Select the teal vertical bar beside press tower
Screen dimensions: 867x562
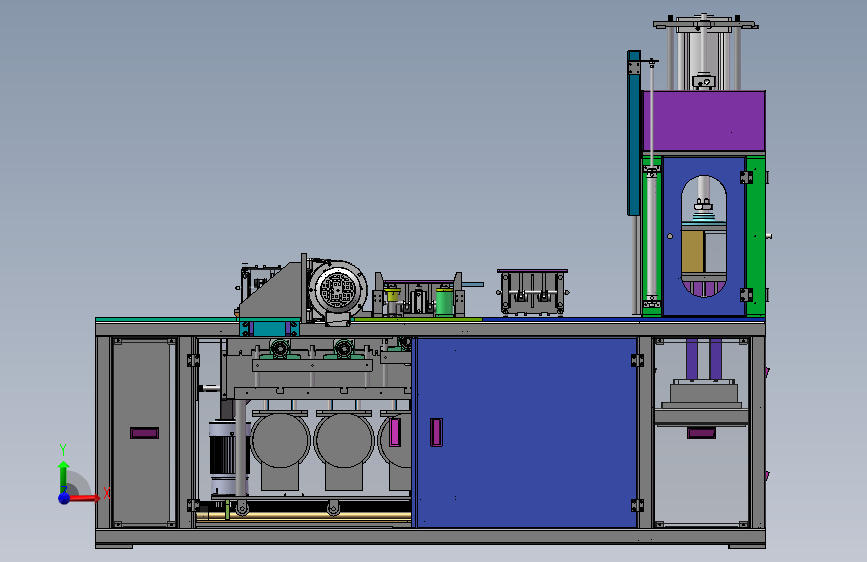pyautogui.click(x=633, y=133)
